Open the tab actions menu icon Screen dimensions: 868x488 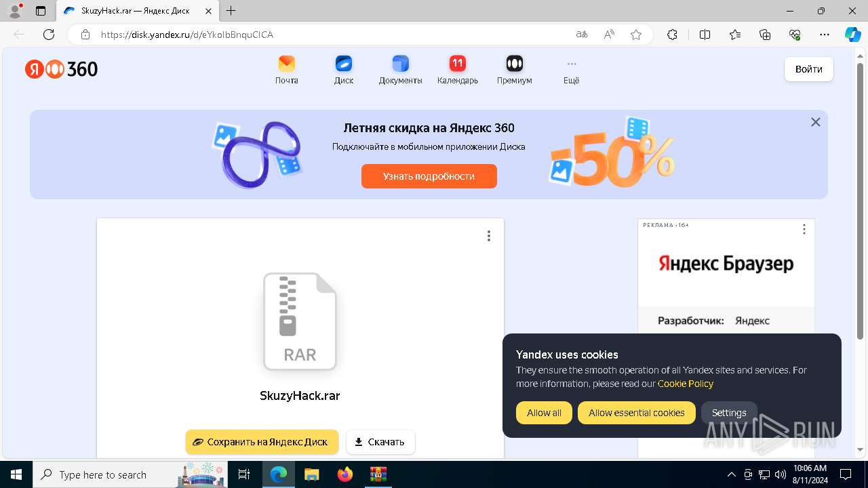[x=41, y=11]
